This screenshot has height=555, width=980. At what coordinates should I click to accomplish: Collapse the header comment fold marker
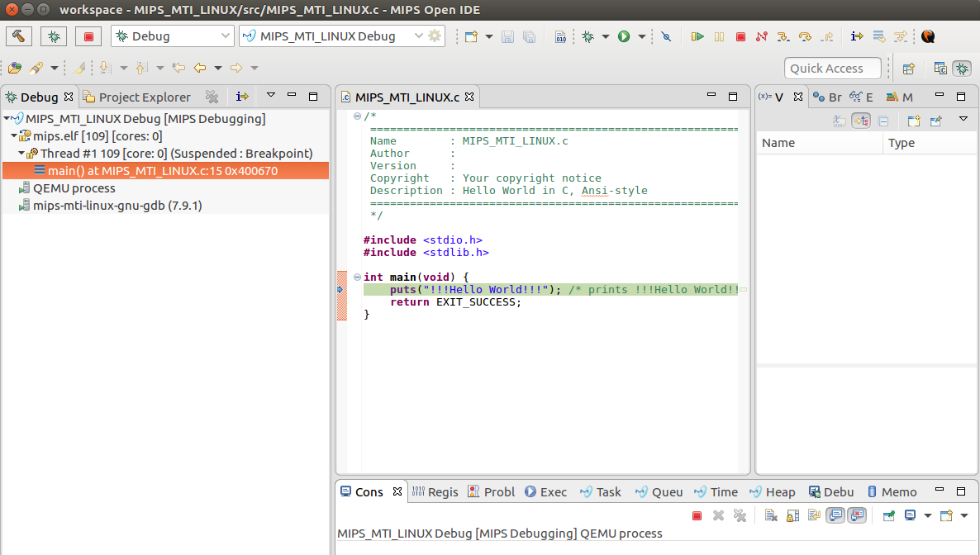(357, 116)
